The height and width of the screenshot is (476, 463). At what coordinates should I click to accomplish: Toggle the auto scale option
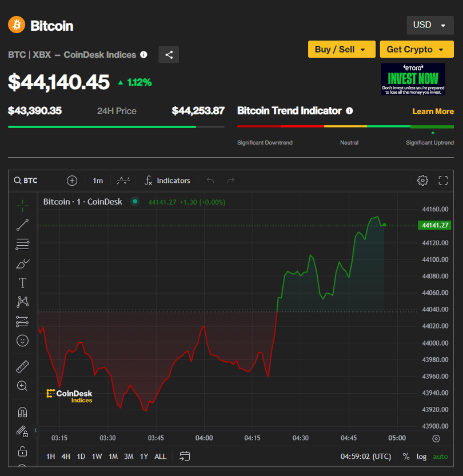coord(440,457)
